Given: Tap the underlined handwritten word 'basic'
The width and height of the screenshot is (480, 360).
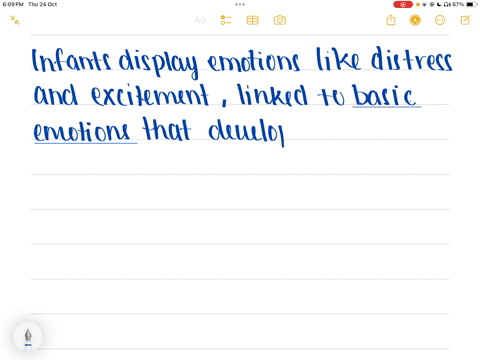Looking at the screenshot, I should click(x=385, y=95).
